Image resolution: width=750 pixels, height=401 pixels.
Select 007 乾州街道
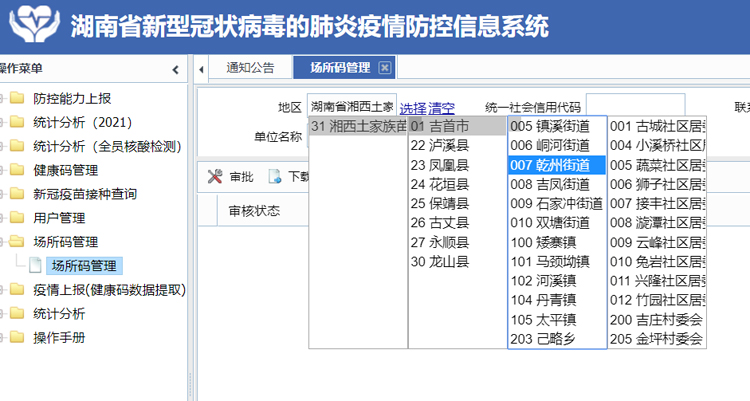[x=557, y=165]
